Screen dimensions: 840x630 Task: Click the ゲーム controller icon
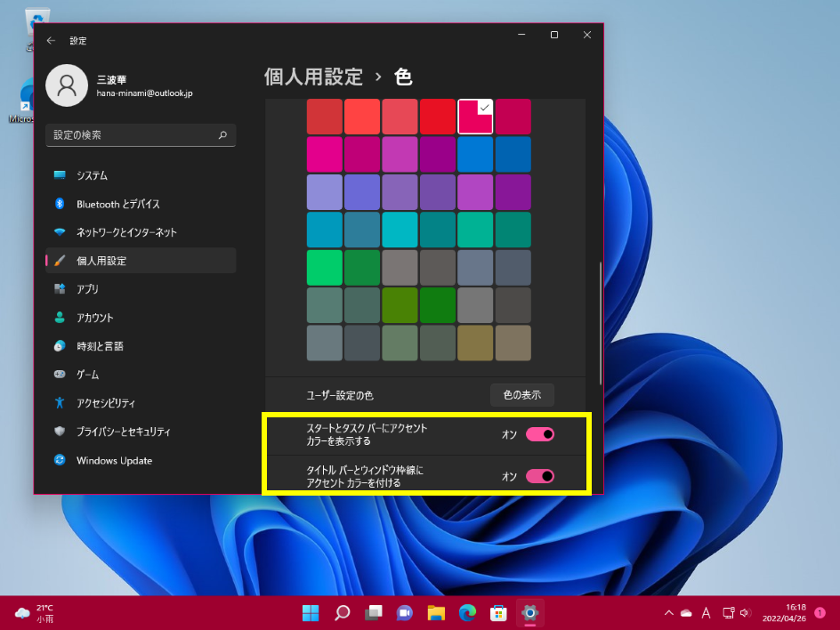[60, 374]
